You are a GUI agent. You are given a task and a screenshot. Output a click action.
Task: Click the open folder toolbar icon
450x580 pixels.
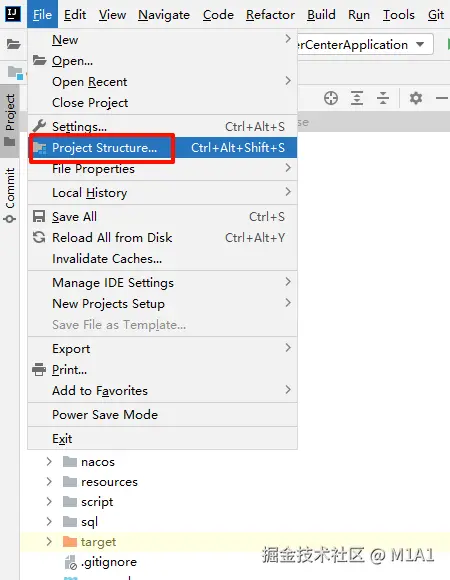[13, 44]
